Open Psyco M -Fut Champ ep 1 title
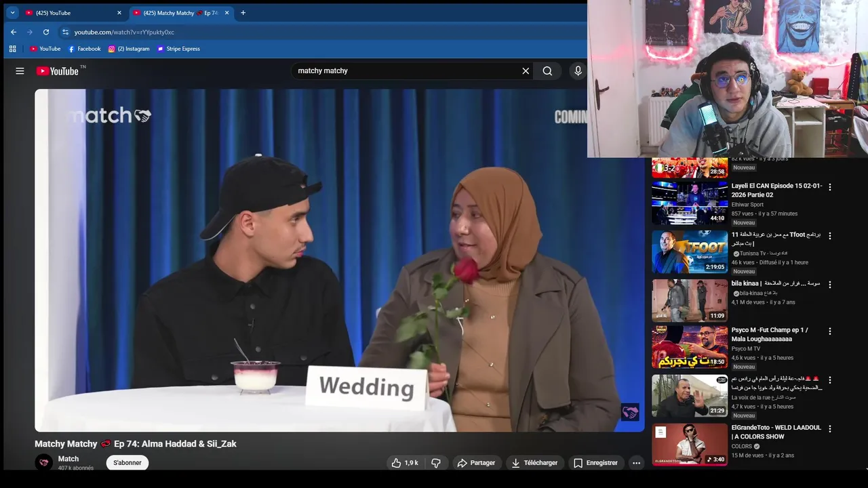Viewport: 868px width, 488px height. pyautogui.click(x=770, y=335)
